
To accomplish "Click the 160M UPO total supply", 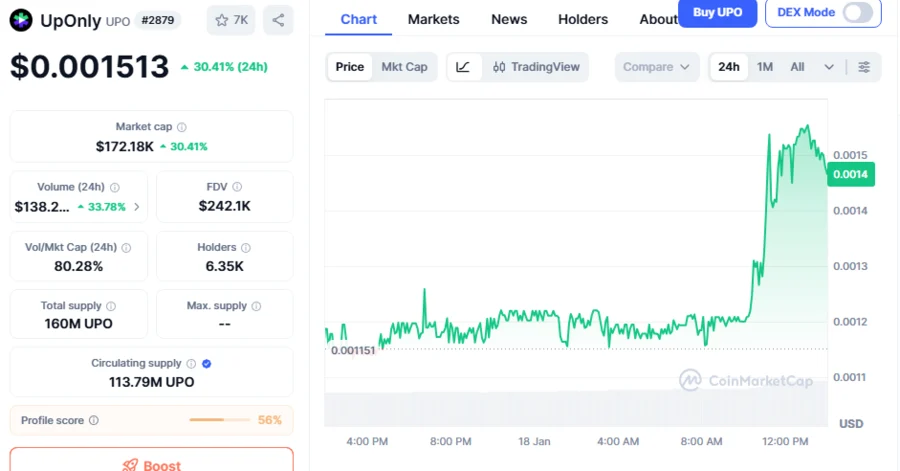I will pos(79,324).
